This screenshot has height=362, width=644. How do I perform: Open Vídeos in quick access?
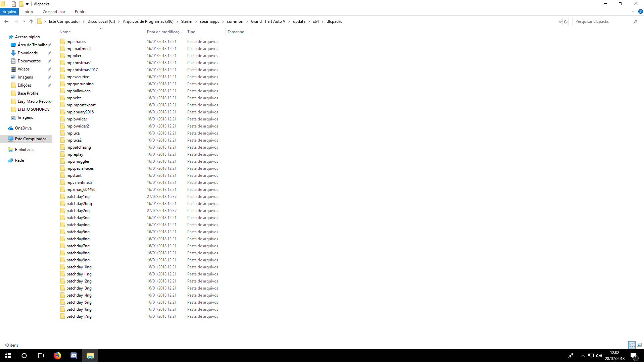coord(23,69)
